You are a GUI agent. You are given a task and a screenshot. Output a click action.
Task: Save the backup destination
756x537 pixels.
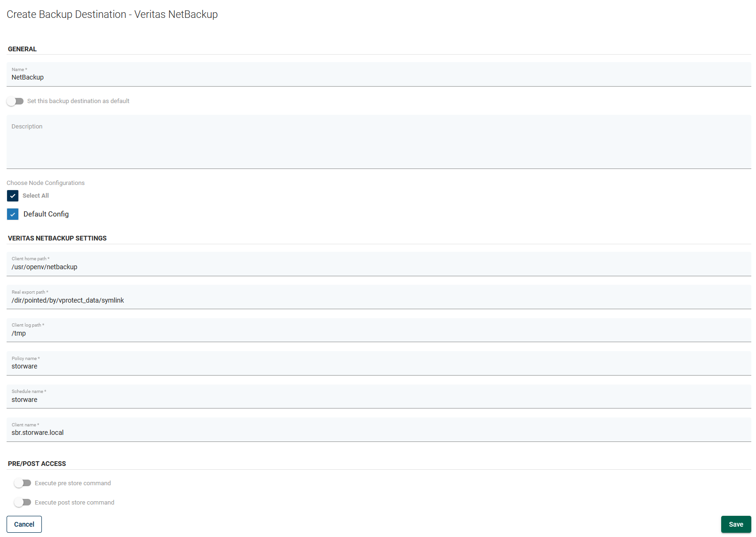pos(736,524)
